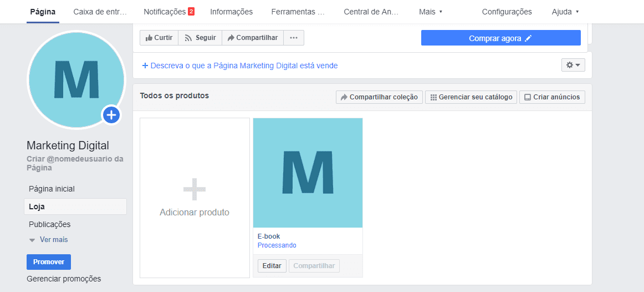Screen dimensions: 644x292
Task: Click the red notifications badge showing 2
Action: click(191, 12)
